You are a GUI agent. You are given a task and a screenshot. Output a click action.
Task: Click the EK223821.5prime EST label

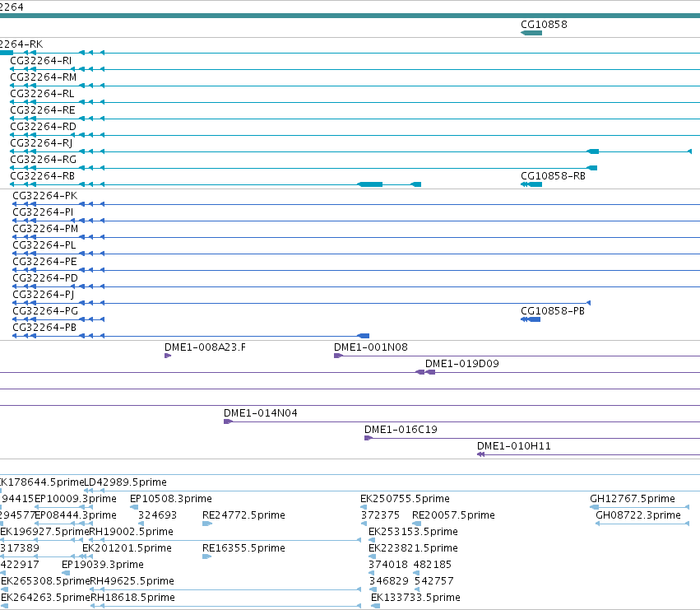point(414,549)
